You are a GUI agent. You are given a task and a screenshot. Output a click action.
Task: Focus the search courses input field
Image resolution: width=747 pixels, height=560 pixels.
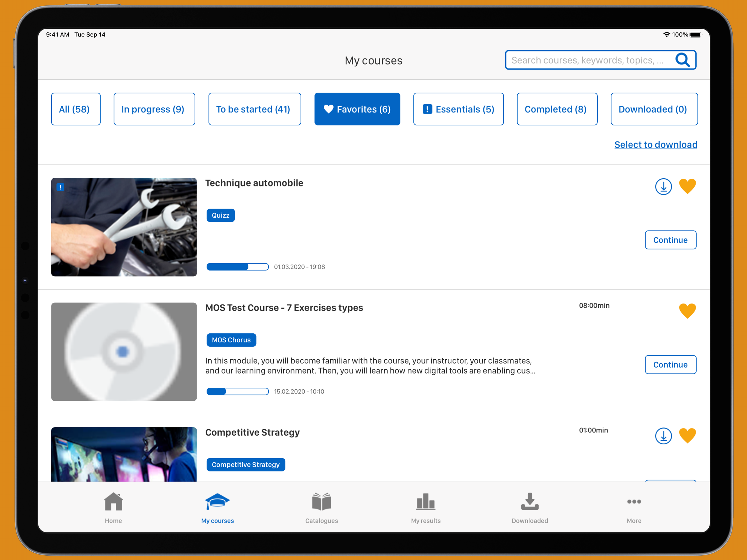pos(600,60)
